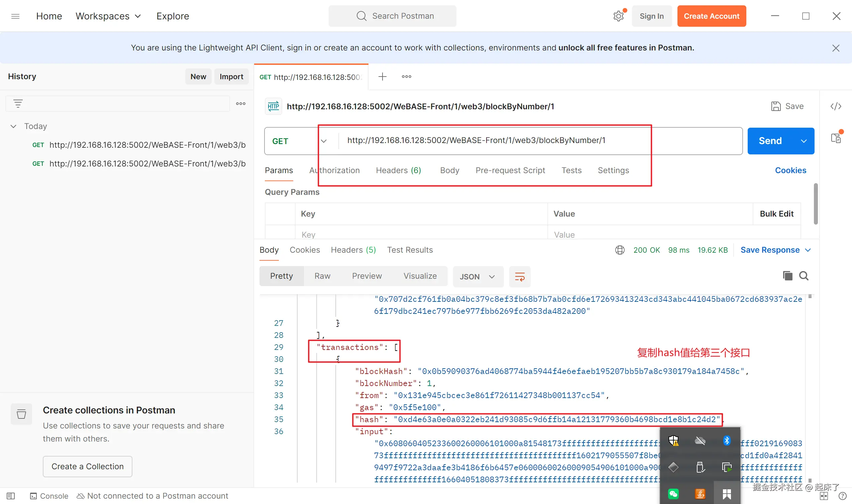Click the Cookies link
This screenshot has height=504, width=852.
(x=790, y=170)
